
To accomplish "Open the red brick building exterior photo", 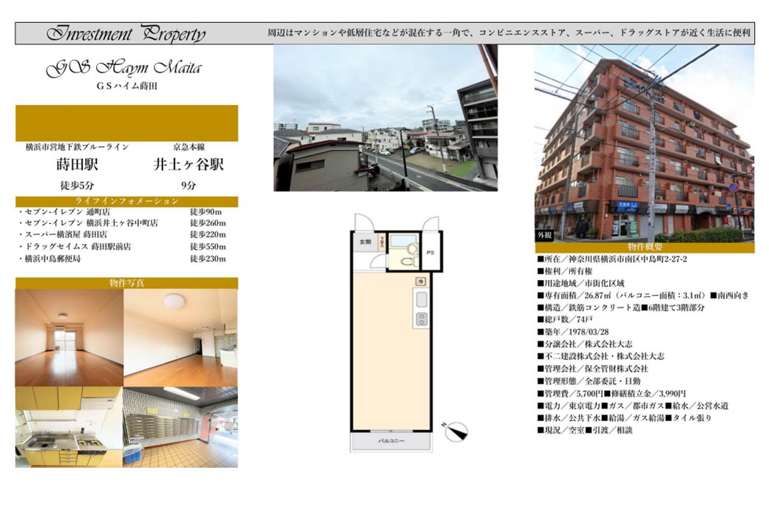I will [x=644, y=142].
